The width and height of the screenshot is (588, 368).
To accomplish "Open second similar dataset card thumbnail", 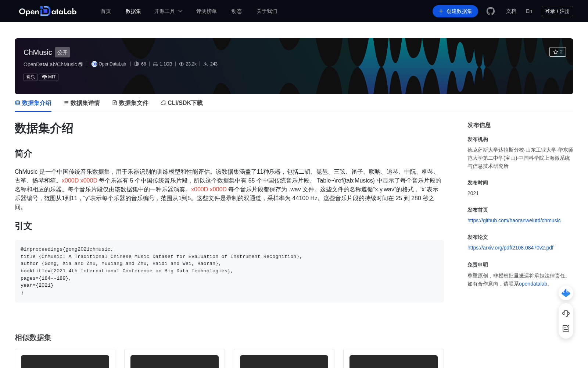I will click(x=175, y=361).
